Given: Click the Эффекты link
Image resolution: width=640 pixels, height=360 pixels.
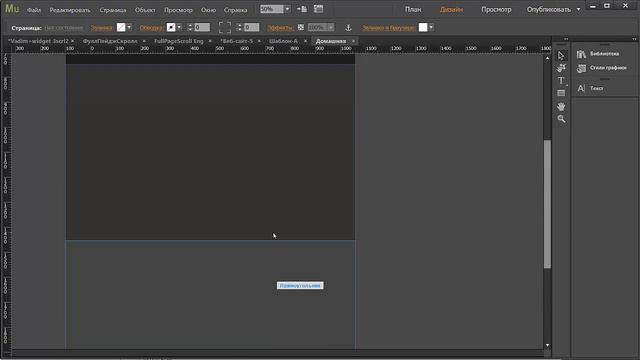Looking at the screenshot, I should 280,28.
